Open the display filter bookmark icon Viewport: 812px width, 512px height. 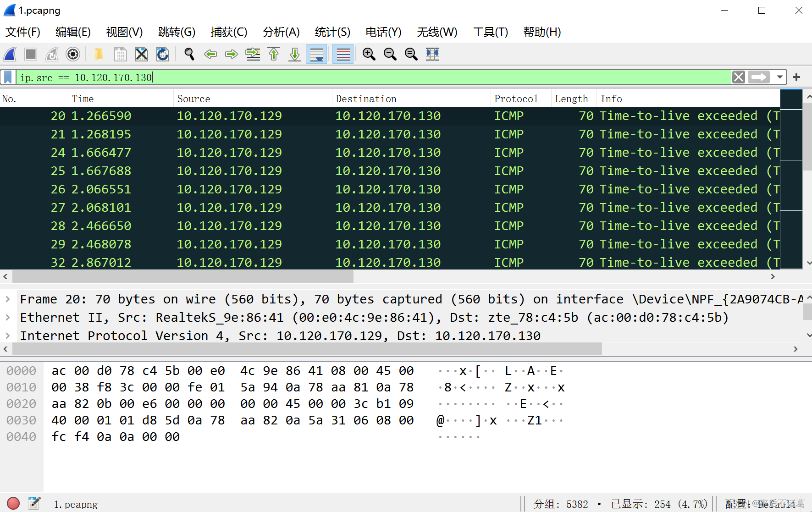pyautogui.click(x=8, y=77)
